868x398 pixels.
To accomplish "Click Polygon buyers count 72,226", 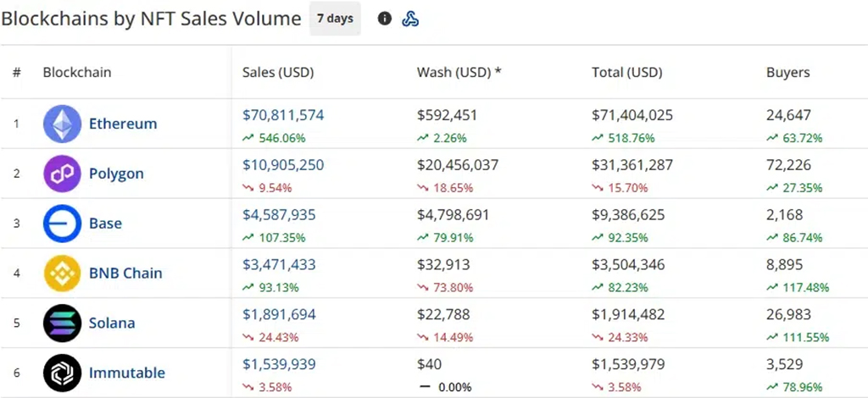I will 789,165.
